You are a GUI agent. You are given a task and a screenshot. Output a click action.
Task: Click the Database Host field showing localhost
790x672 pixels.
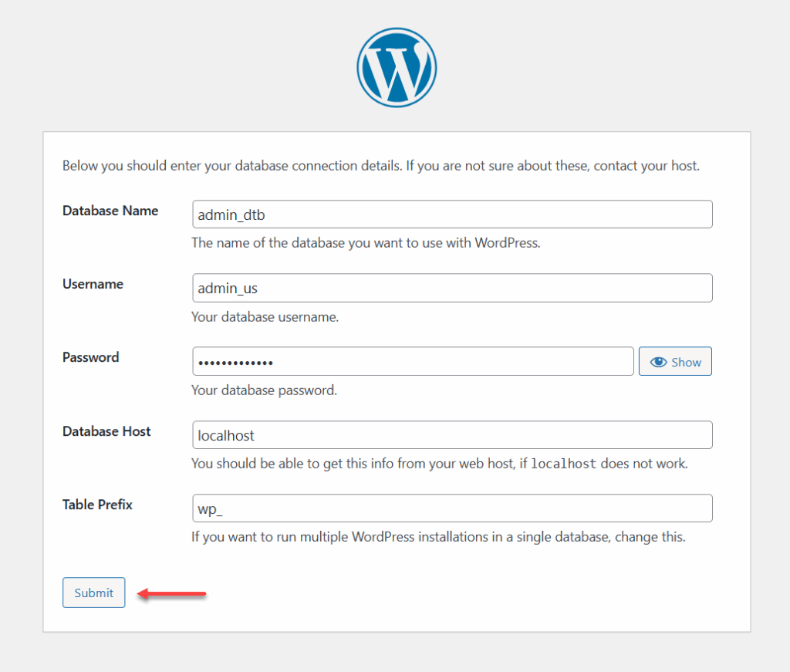451,434
